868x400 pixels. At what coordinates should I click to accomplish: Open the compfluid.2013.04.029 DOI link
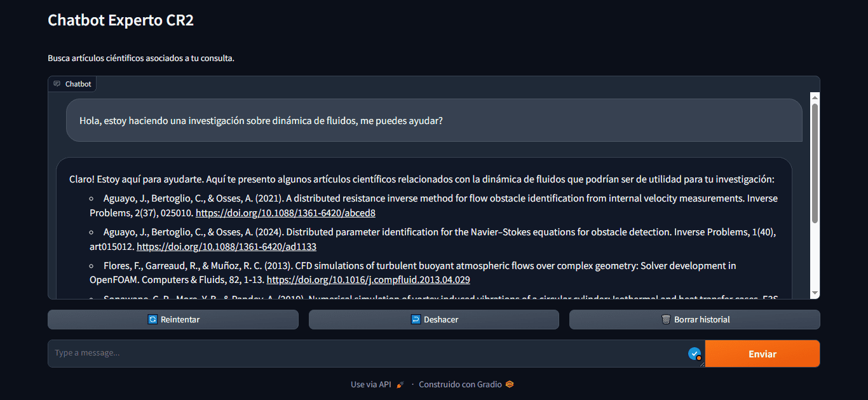[x=368, y=280]
